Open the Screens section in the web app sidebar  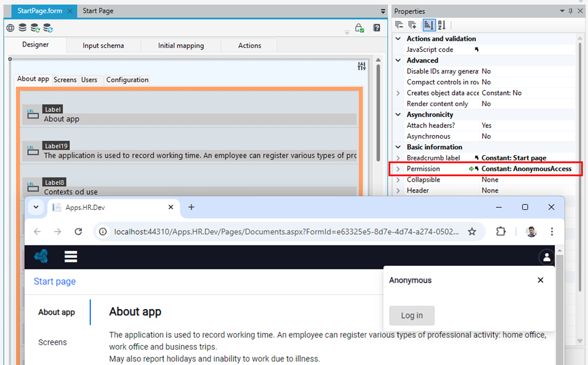pyautogui.click(x=53, y=342)
